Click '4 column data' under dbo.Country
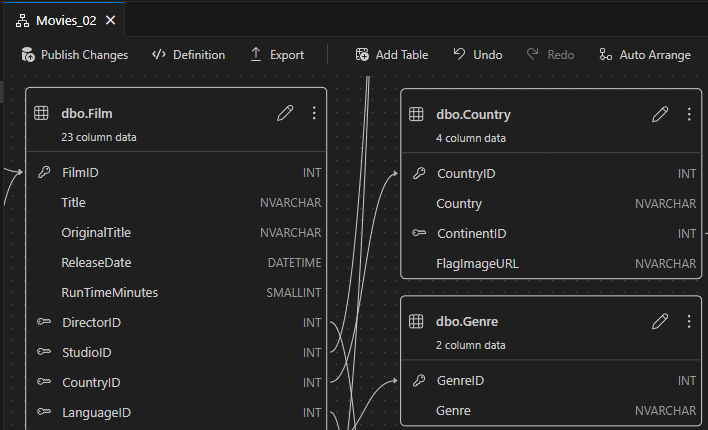Viewport: 708px width, 430px height. pyautogui.click(x=470, y=138)
